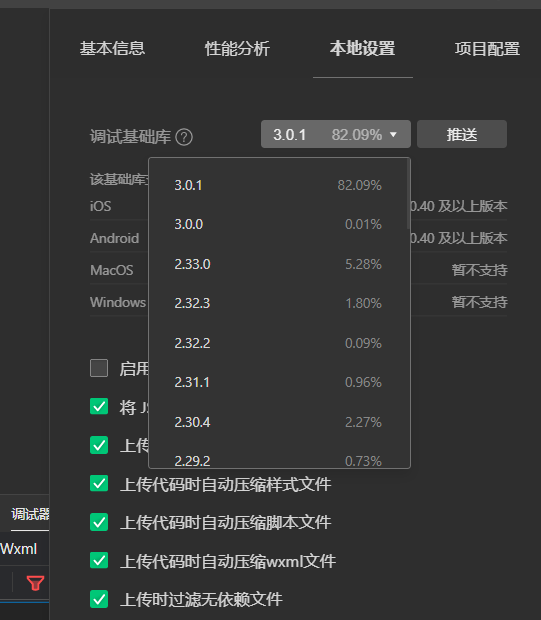Select base library version 2.31.1
This screenshot has width=541, height=620.
pos(278,382)
